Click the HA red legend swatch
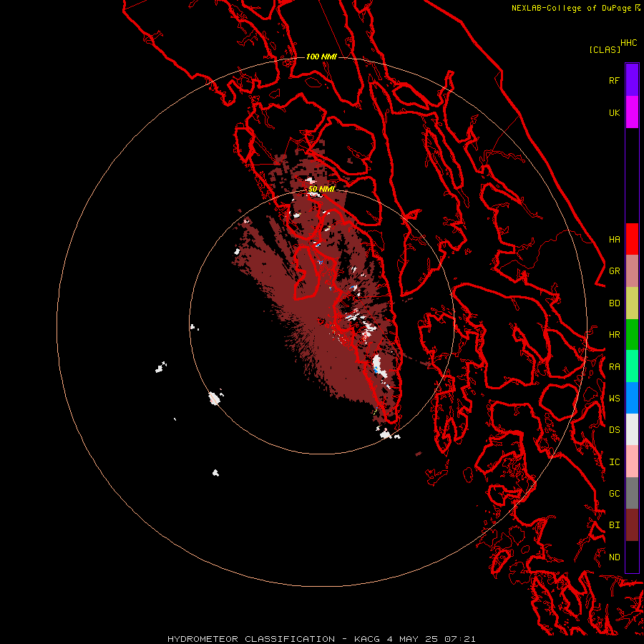 pyautogui.click(x=632, y=239)
